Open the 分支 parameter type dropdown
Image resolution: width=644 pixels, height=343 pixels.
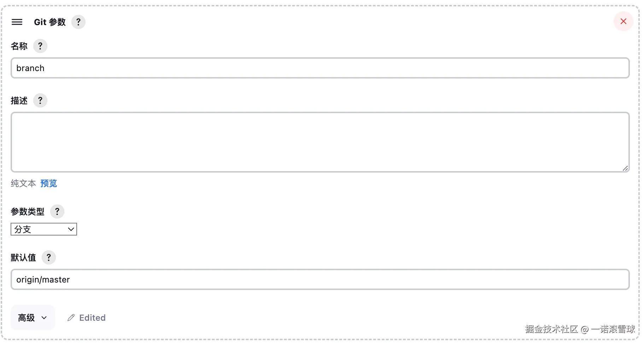click(x=44, y=229)
